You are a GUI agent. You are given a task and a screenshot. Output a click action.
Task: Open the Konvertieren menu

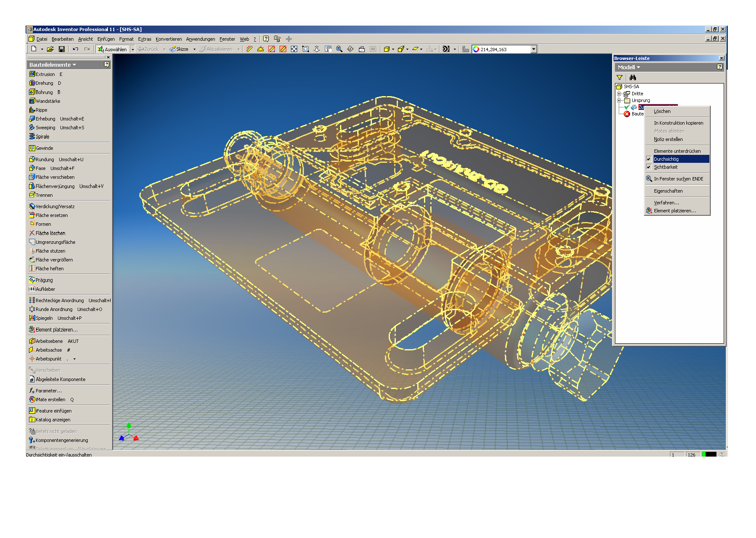point(169,39)
